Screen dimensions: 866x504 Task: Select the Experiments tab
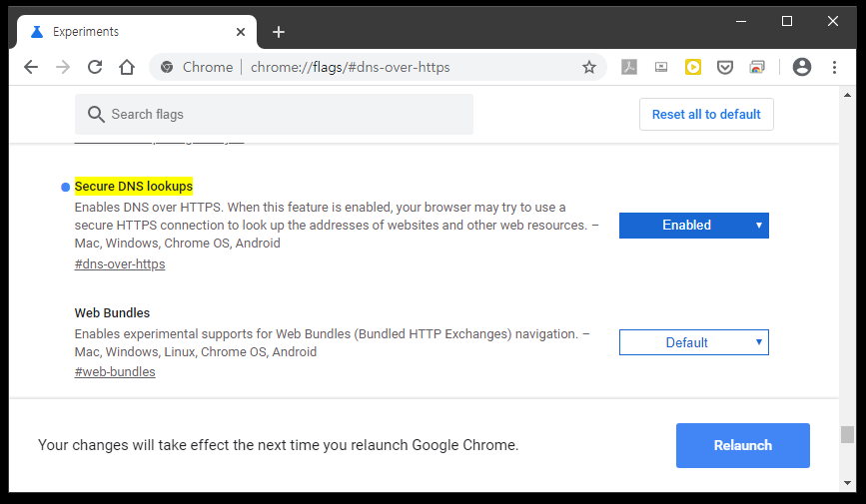(x=137, y=32)
